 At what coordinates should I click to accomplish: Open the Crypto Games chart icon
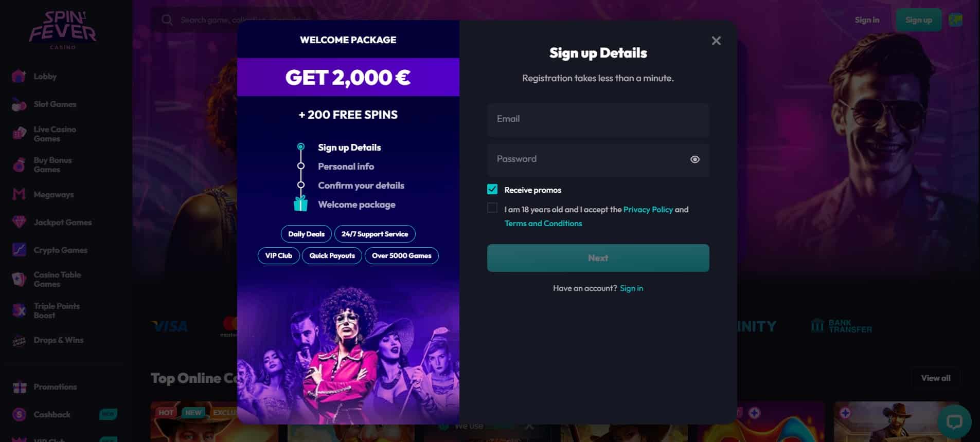point(19,250)
